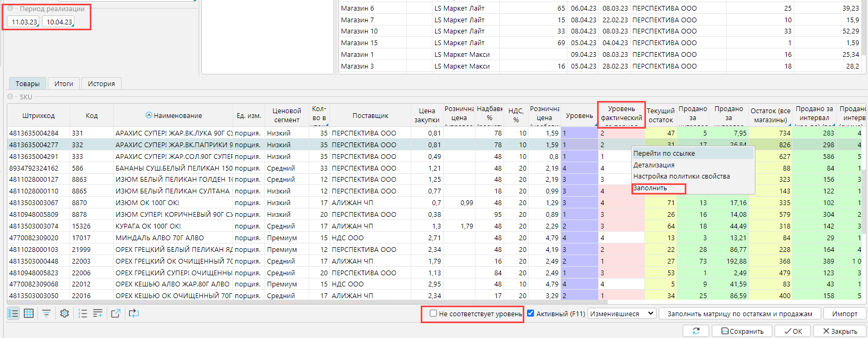Screen dimensions: 868x338
Task: Enable 'Не соответствует уровень' checkbox
Action: pyautogui.click(x=433, y=314)
